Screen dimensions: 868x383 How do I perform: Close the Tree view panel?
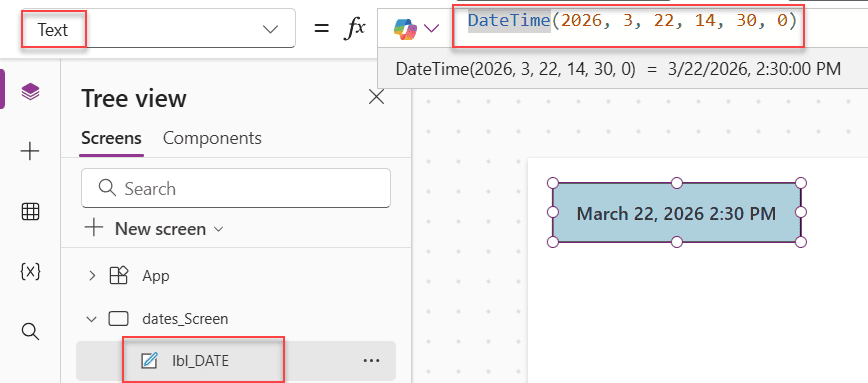(x=376, y=98)
